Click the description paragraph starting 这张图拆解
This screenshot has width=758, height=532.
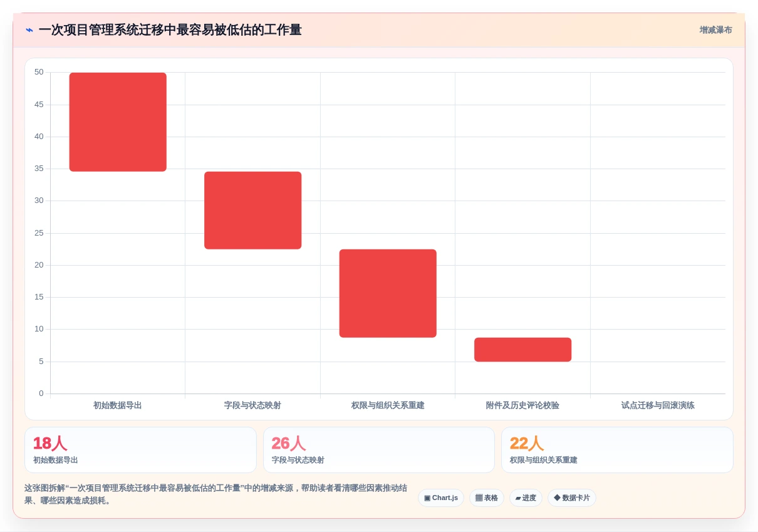coord(216,494)
